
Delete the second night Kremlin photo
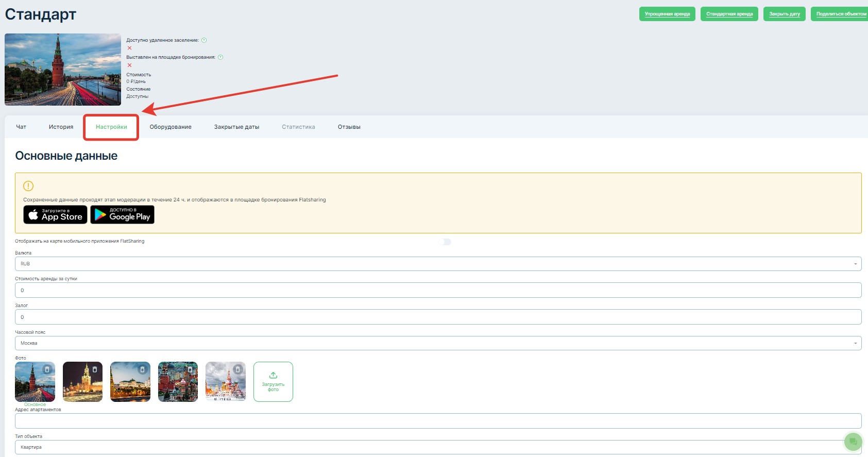click(95, 369)
